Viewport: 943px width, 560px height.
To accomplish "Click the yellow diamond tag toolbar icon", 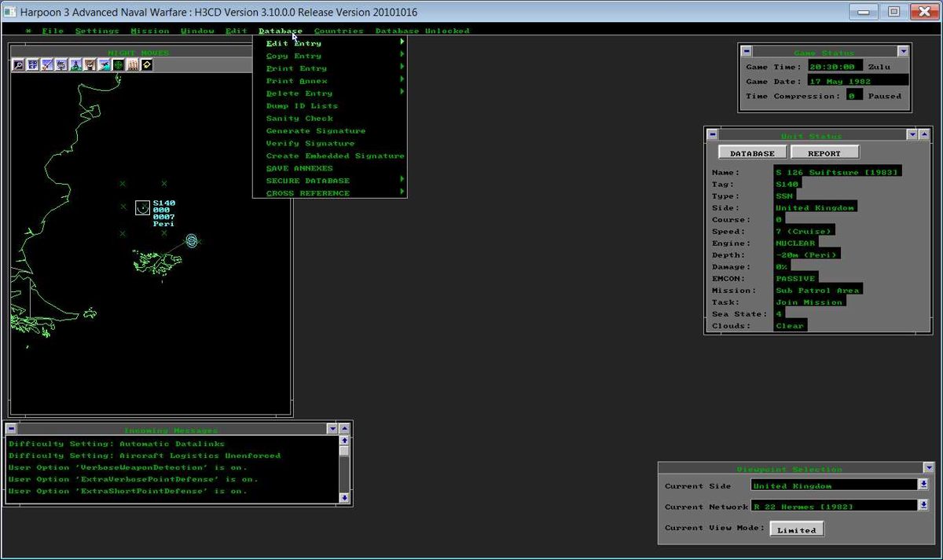I will [x=146, y=64].
